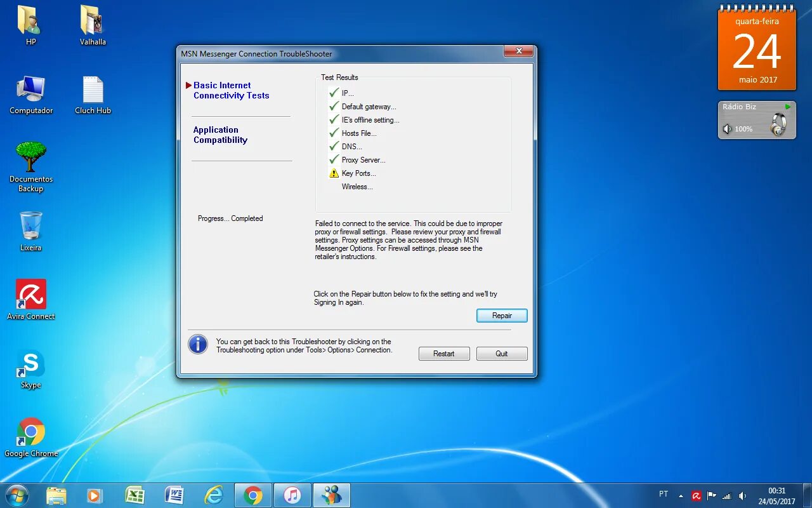Click the Wireless test result text
The width and height of the screenshot is (812, 508).
357,187
